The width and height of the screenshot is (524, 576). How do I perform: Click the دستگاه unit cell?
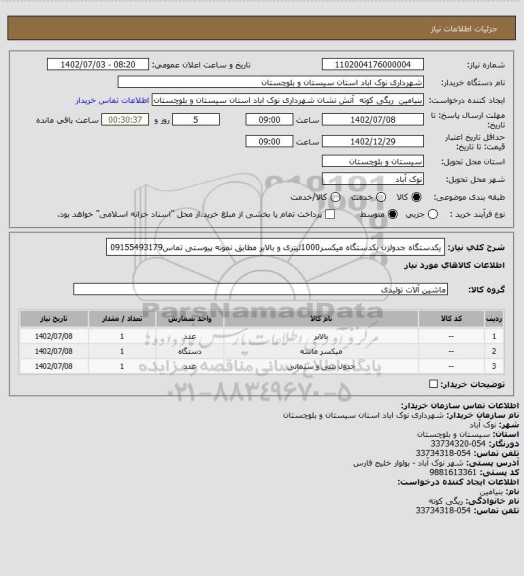tap(190, 352)
